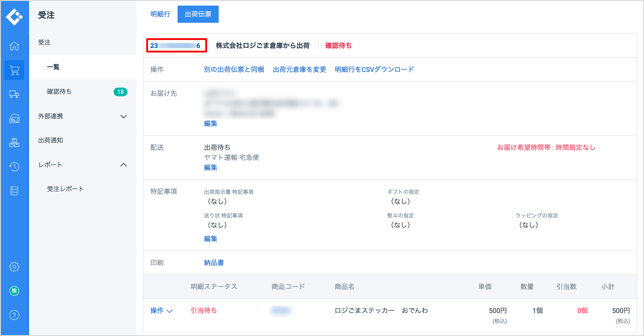Open the delivery truck shipping icon

(14, 94)
